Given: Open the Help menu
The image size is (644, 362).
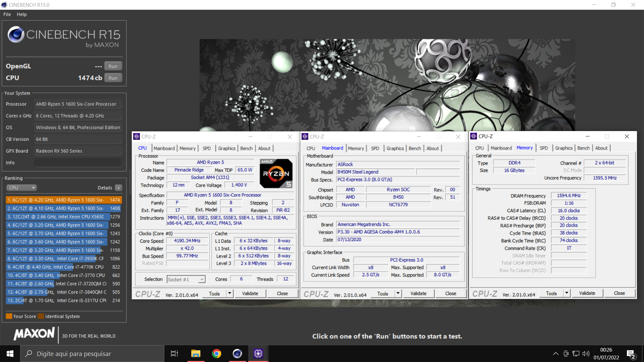Looking at the screenshot, I should tap(22, 14).
